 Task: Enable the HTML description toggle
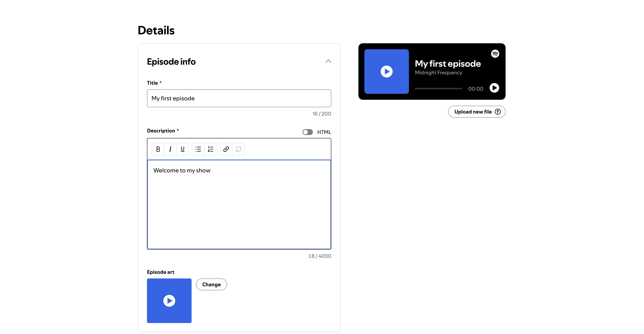[x=308, y=132]
